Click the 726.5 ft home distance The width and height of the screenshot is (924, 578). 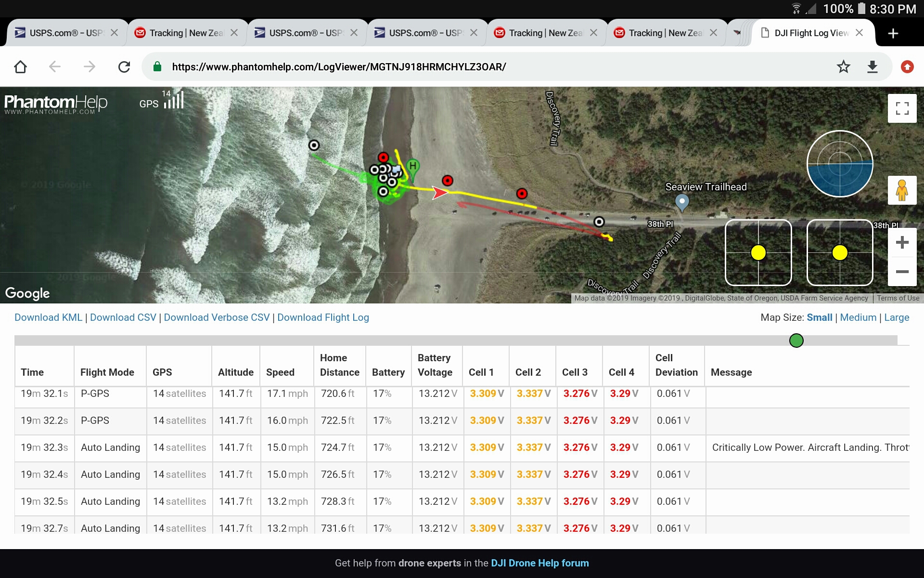point(338,474)
